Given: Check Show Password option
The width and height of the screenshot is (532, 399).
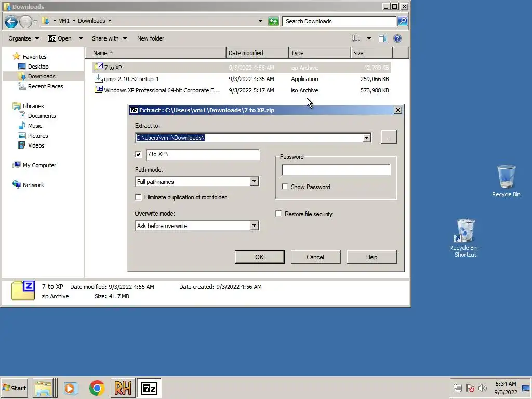Looking at the screenshot, I should coord(285,187).
